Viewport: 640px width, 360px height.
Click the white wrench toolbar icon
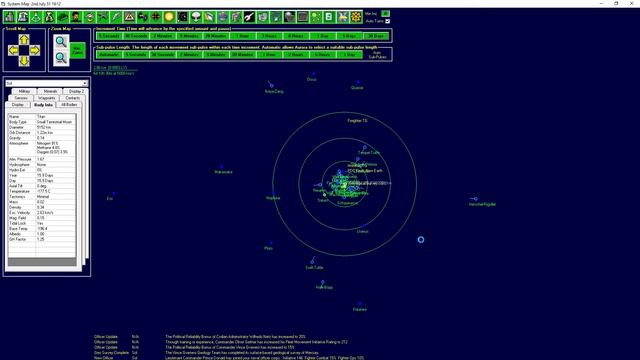tap(249, 17)
